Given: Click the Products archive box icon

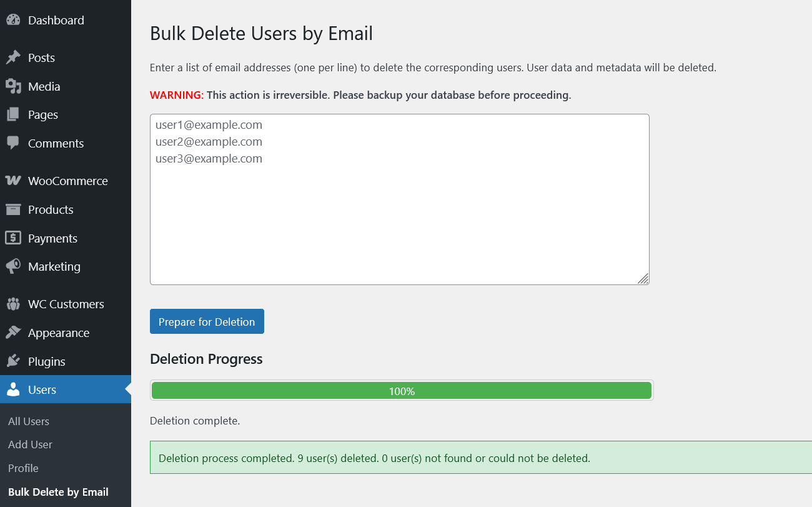Looking at the screenshot, I should pyautogui.click(x=13, y=209).
